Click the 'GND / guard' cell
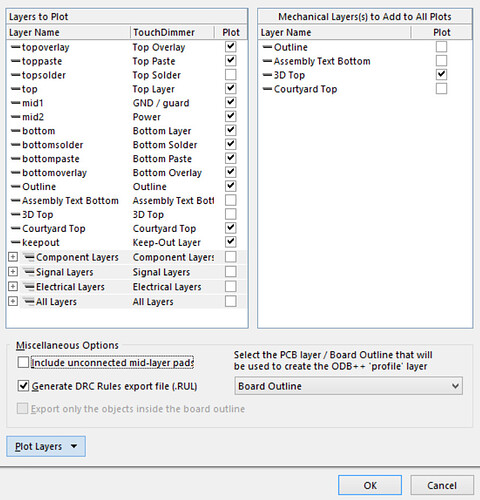 161,103
